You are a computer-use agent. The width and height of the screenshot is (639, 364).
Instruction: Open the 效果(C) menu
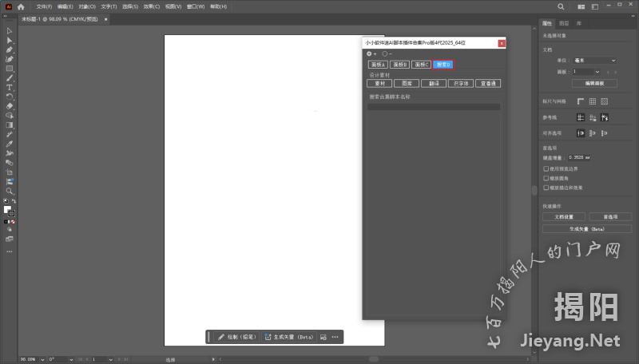point(152,6)
